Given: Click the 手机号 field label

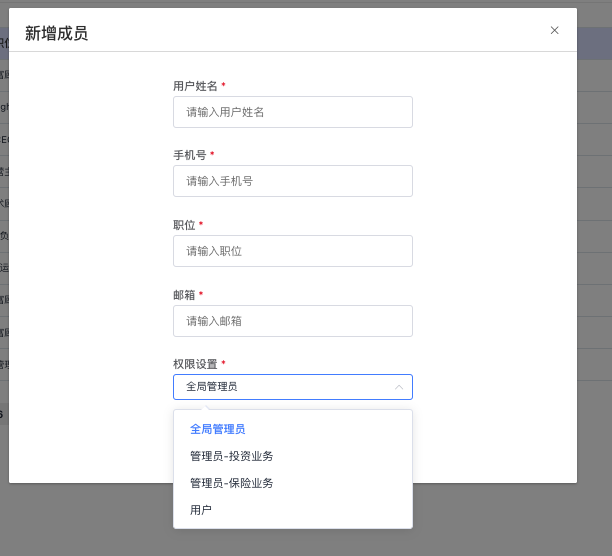Looking at the screenshot, I should (x=189, y=155).
